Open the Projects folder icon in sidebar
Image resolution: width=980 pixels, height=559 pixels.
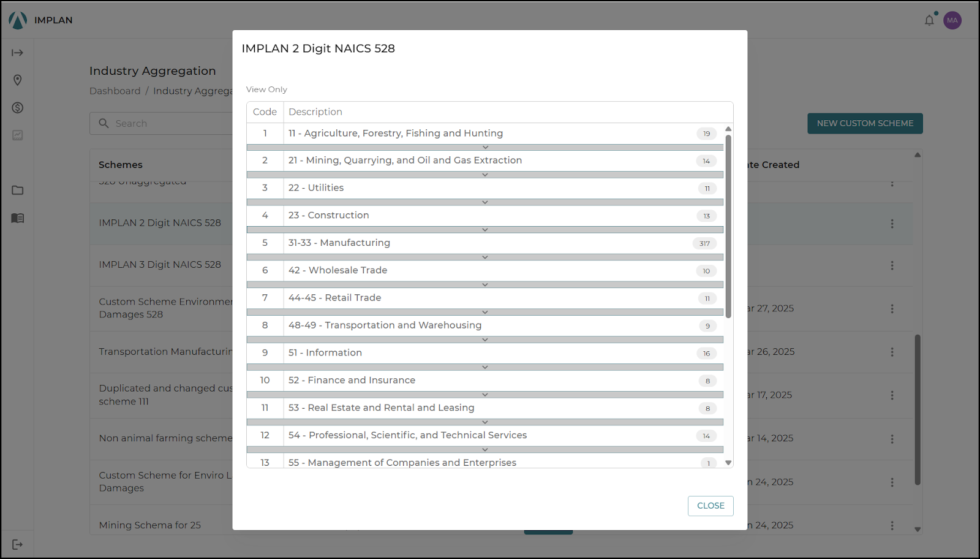17,190
